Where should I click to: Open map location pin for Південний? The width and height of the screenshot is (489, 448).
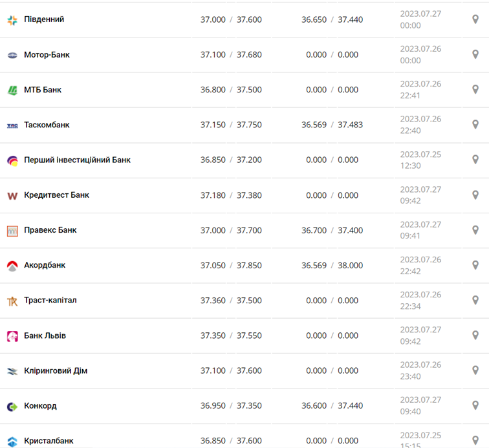pos(475,19)
